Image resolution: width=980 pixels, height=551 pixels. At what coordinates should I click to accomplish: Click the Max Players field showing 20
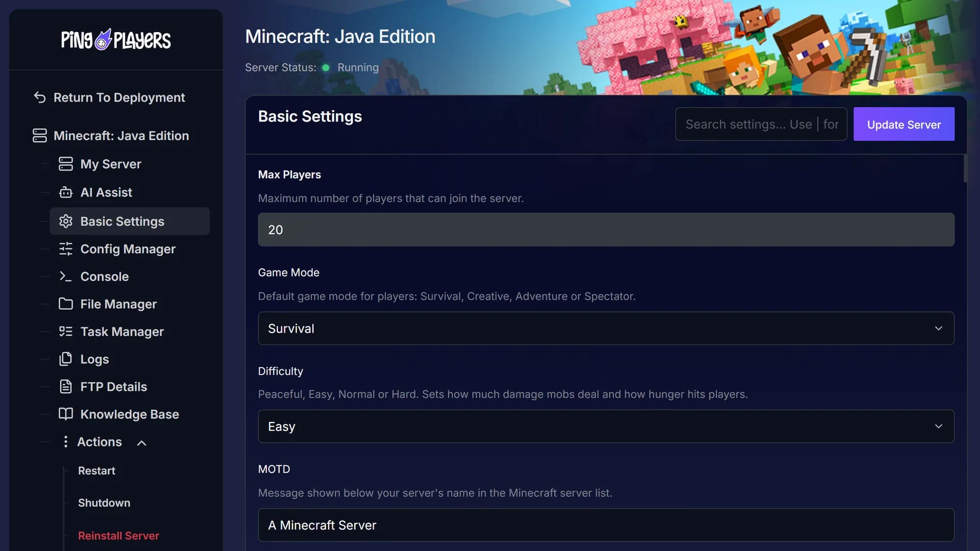[x=606, y=230]
